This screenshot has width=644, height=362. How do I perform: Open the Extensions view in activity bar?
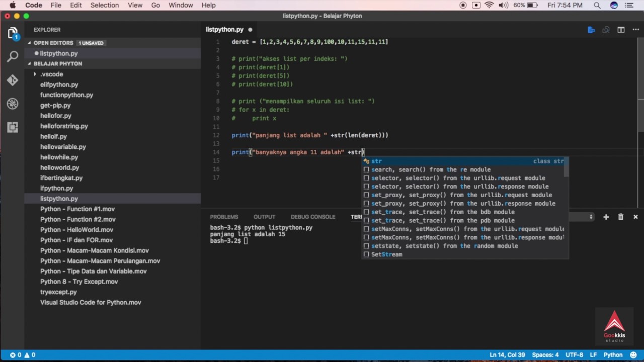point(13,127)
